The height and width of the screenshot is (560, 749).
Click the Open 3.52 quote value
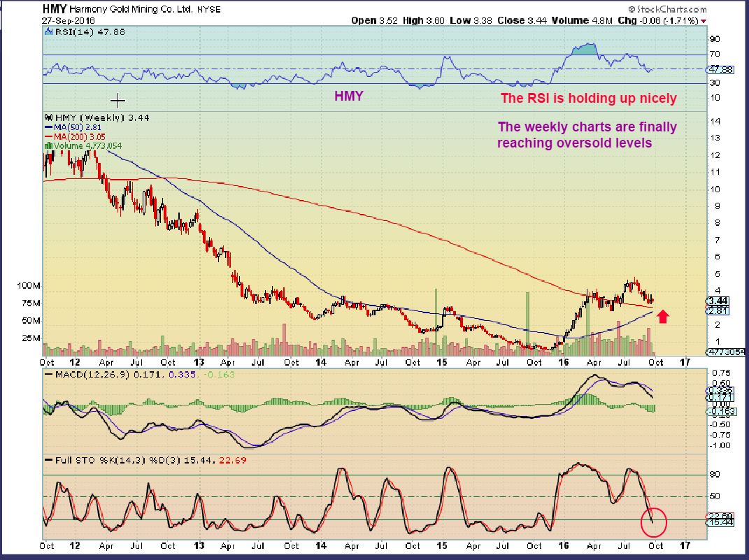pos(374,20)
